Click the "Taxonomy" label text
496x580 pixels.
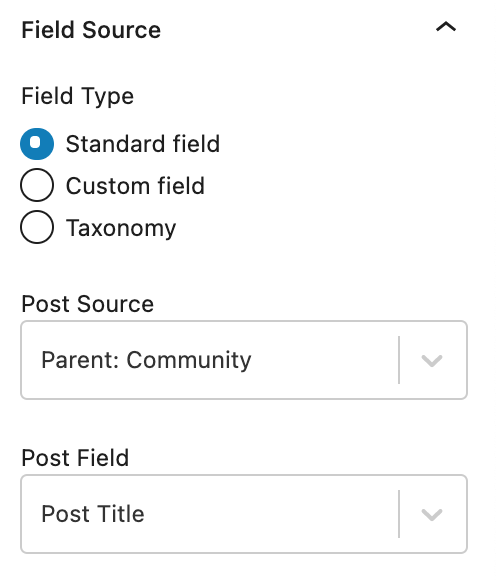[121, 228]
